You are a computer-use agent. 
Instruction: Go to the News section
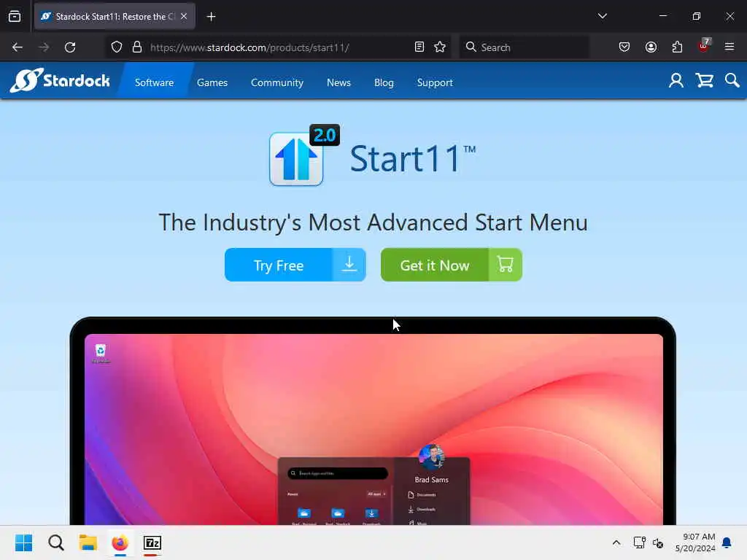coord(338,82)
